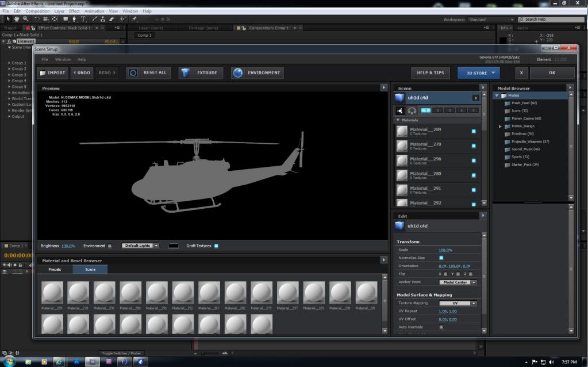The image size is (588, 367).
Task: Enable the Environment checkbox under the preview
Action: (x=110, y=246)
